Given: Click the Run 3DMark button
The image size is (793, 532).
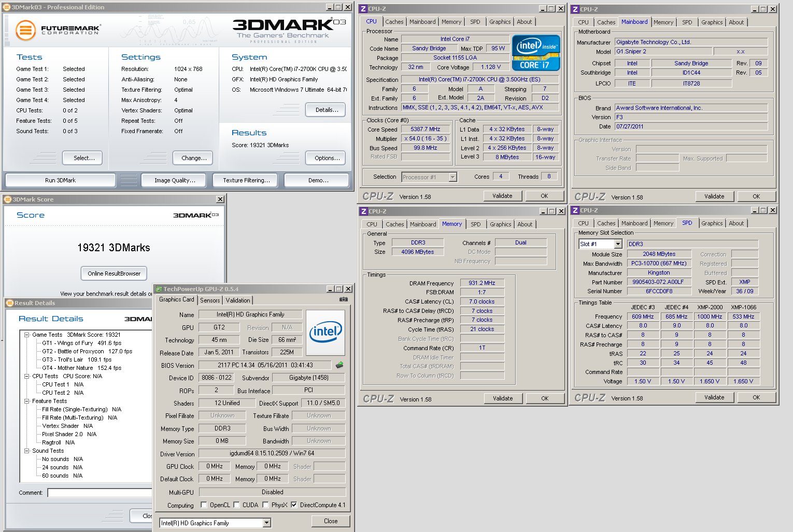Looking at the screenshot, I should 60,180.
